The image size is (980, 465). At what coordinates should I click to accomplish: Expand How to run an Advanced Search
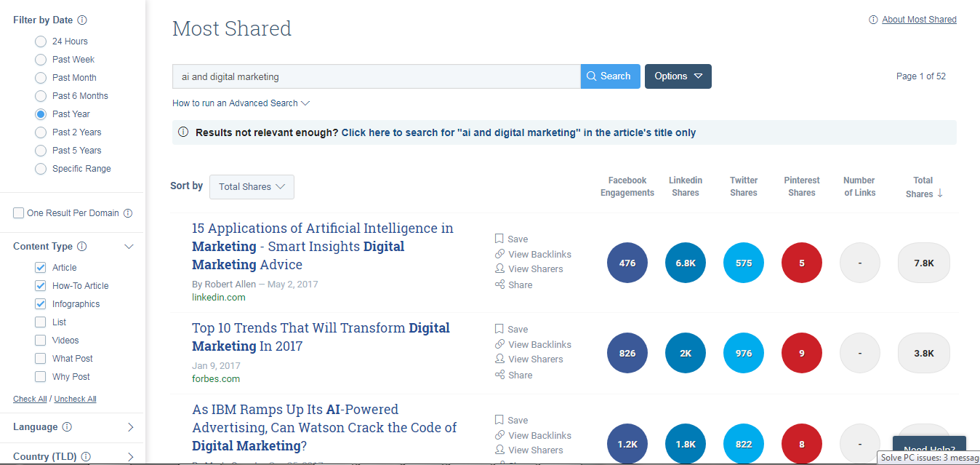[x=241, y=103]
